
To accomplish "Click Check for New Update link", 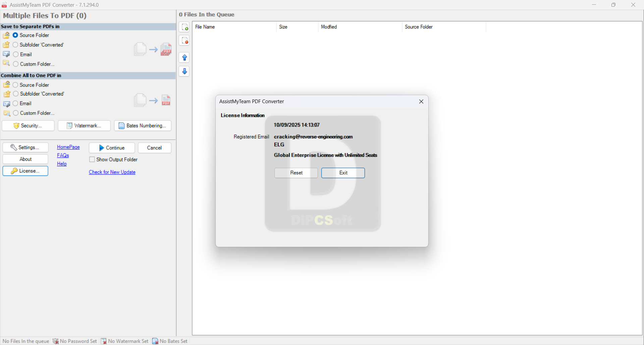I will [112, 172].
